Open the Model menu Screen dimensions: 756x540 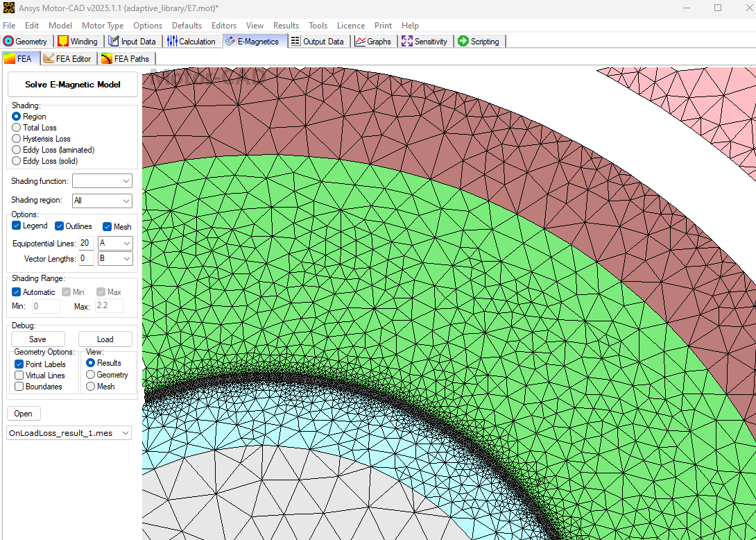pos(60,26)
